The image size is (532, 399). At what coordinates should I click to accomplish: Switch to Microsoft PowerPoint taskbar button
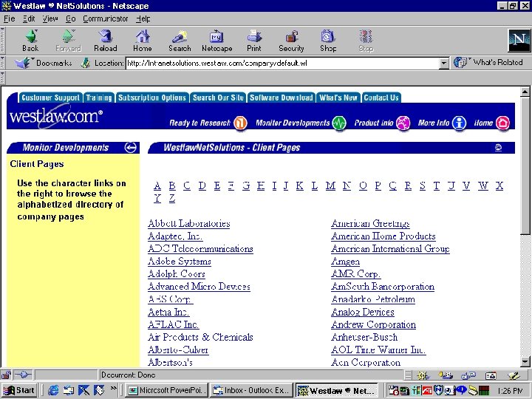point(166,391)
